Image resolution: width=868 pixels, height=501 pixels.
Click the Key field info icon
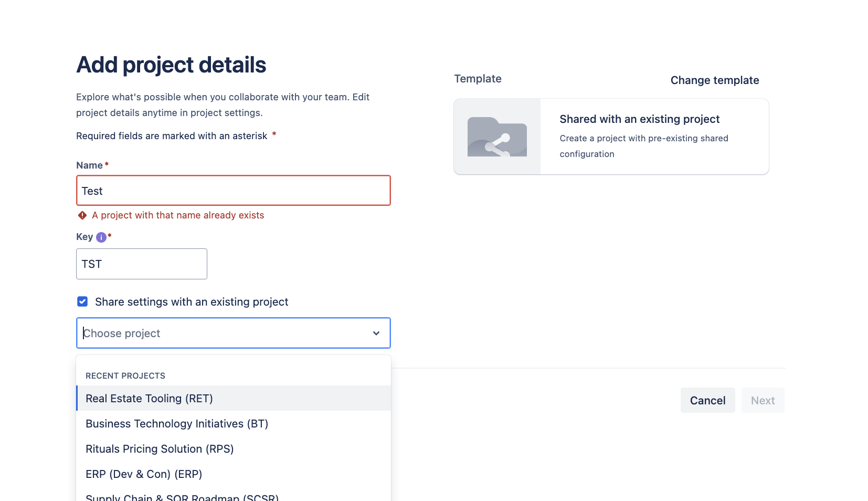click(x=100, y=237)
